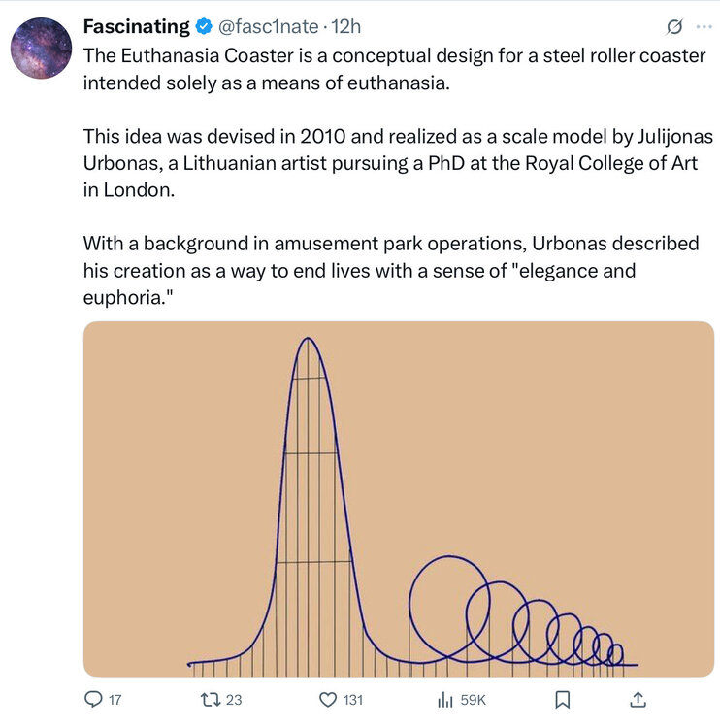Open the Fascinating profile avatar
Viewport: 720px width, 728px height.
pyautogui.click(x=43, y=49)
